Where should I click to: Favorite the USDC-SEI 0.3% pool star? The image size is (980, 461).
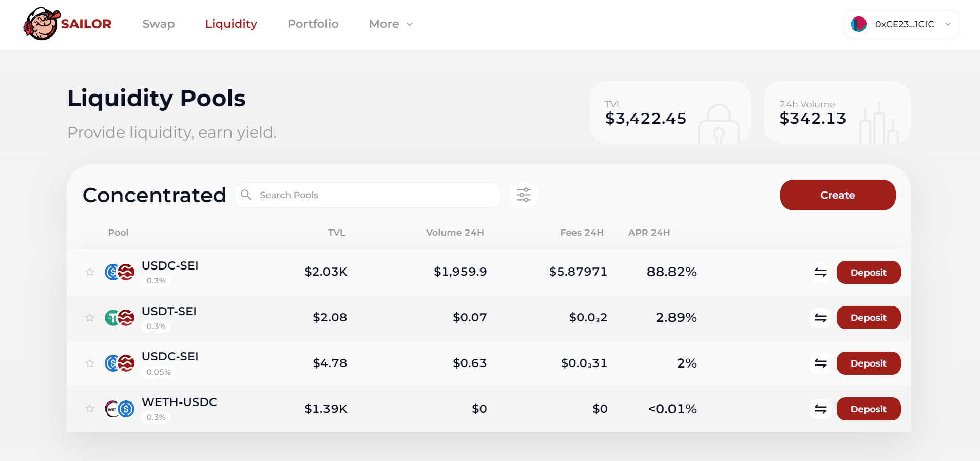point(90,272)
